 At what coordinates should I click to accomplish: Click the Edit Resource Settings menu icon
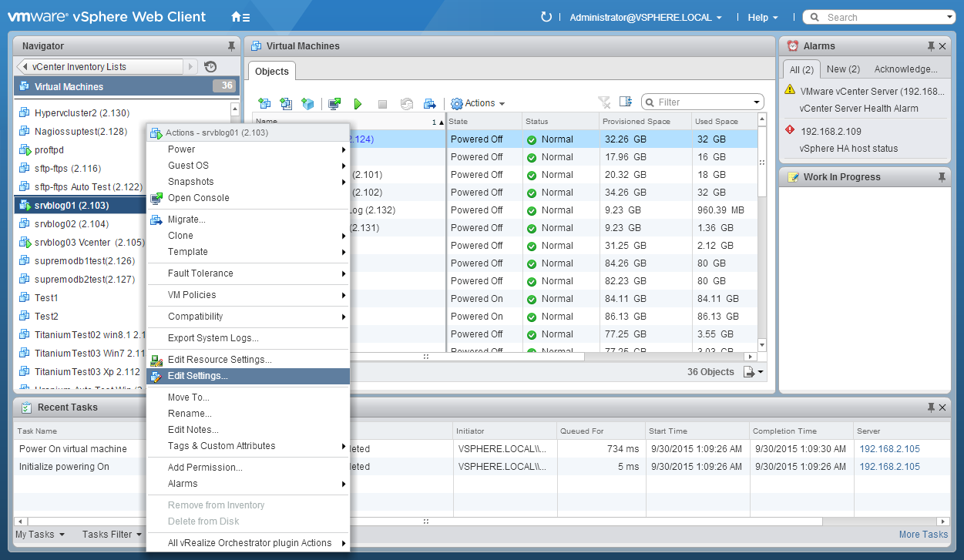coord(156,360)
